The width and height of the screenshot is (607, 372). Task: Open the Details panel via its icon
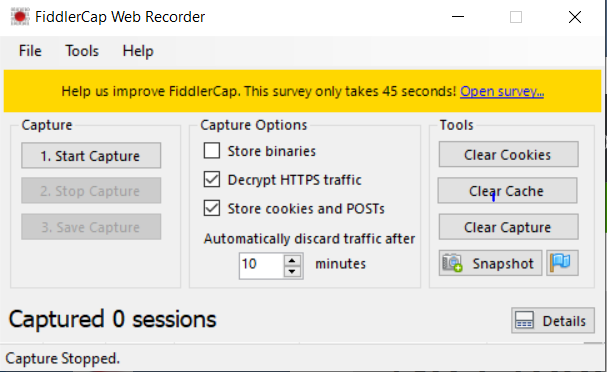525,321
